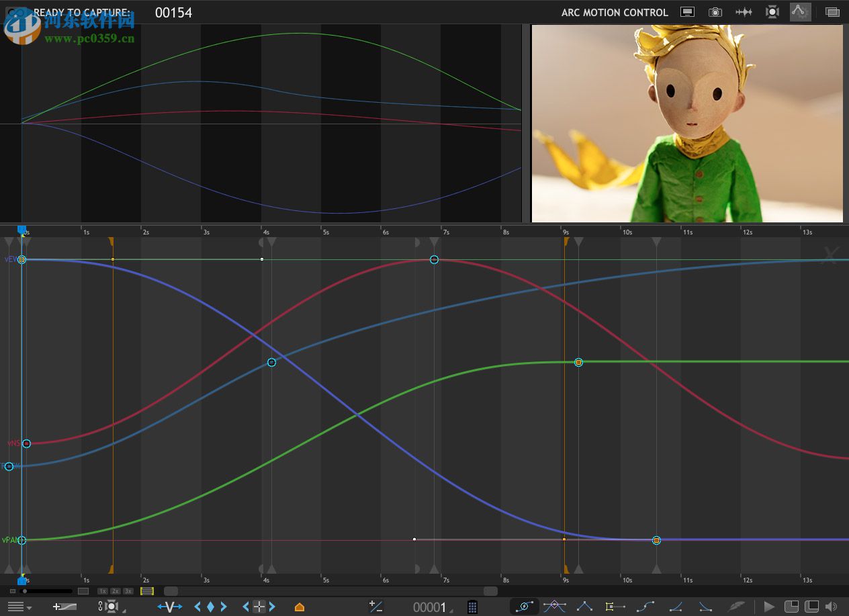
Task: Switch to the Animation monitor workspace
Action: (687, 12)
